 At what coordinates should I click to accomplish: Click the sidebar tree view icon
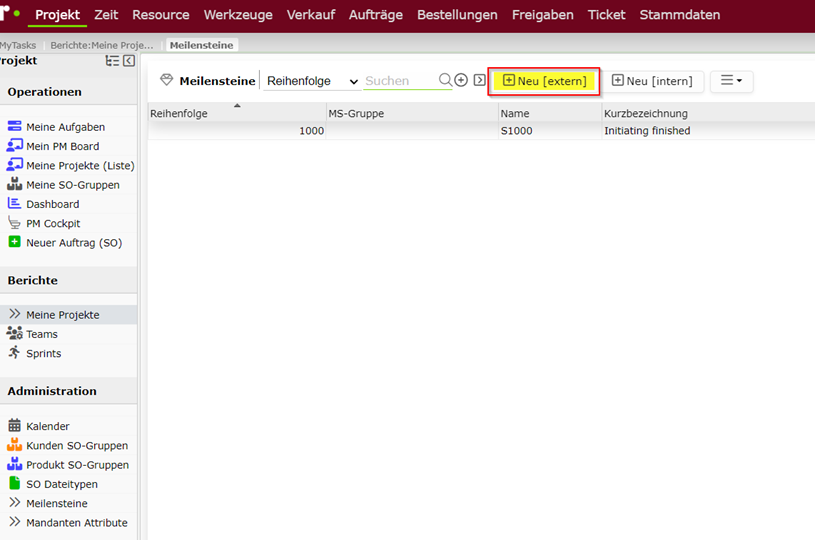pyautogui.click(x=112, y=61)
